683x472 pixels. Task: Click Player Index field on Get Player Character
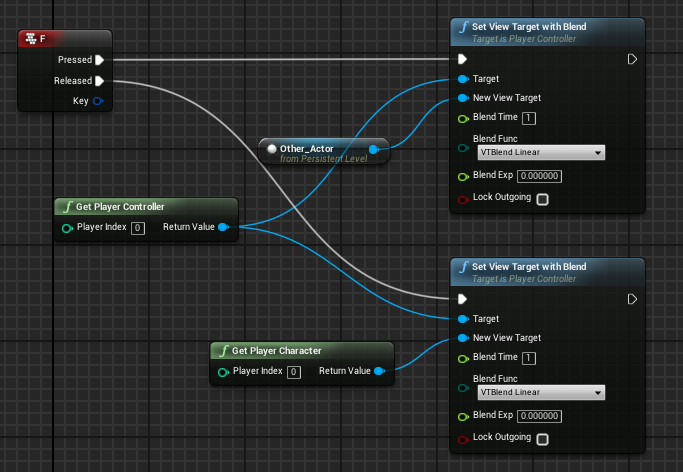point(294,372)
